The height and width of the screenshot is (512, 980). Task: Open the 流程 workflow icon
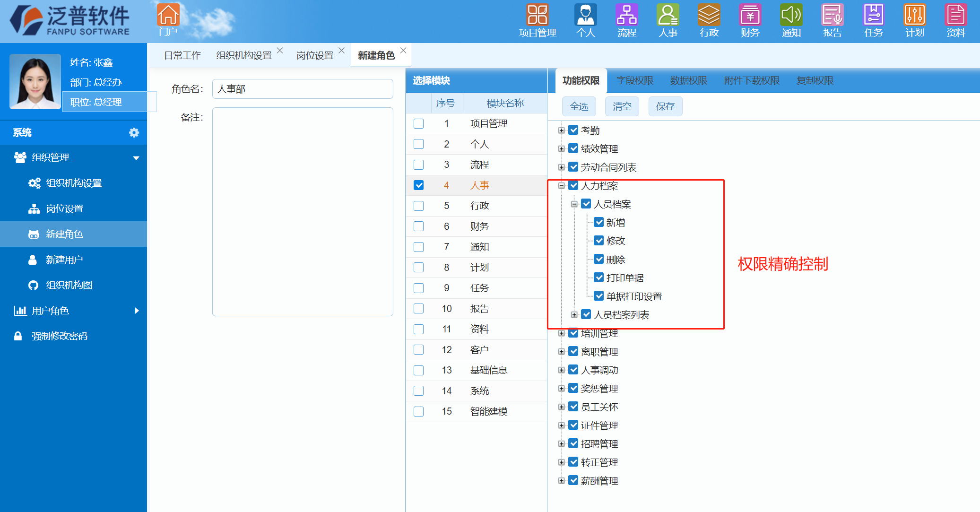click(x=626, y=16)
